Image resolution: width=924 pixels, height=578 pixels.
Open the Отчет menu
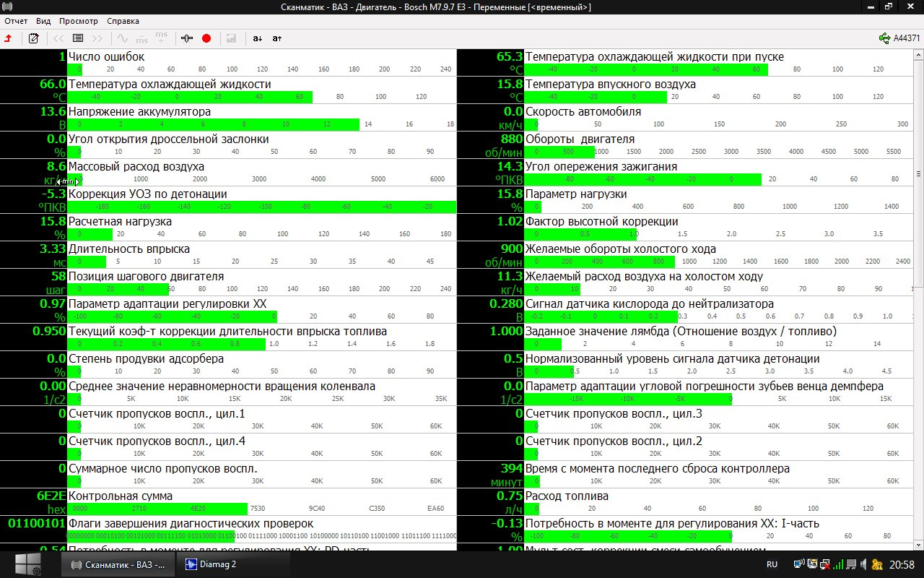(16, 21)
